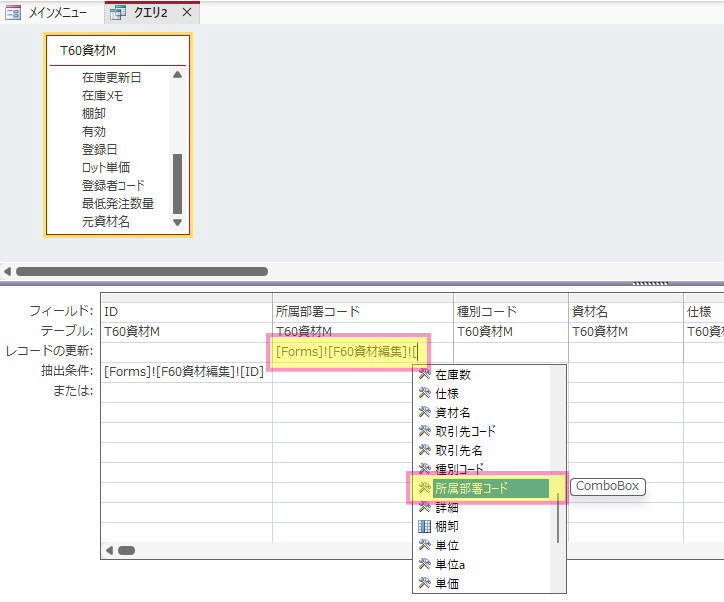The width and height of the screenshot is (724, 602).
Task: Click the 抽出条件 cell under ID column
Action: (187, 372)
